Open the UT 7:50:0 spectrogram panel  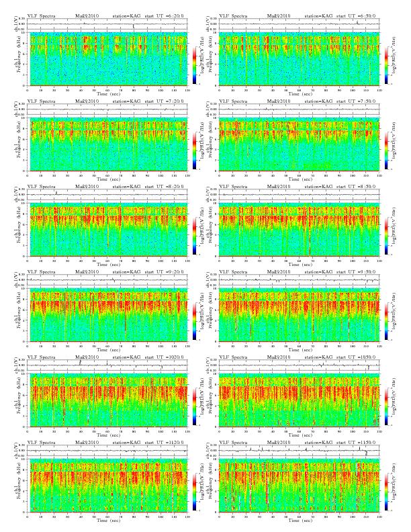point(299,144)
